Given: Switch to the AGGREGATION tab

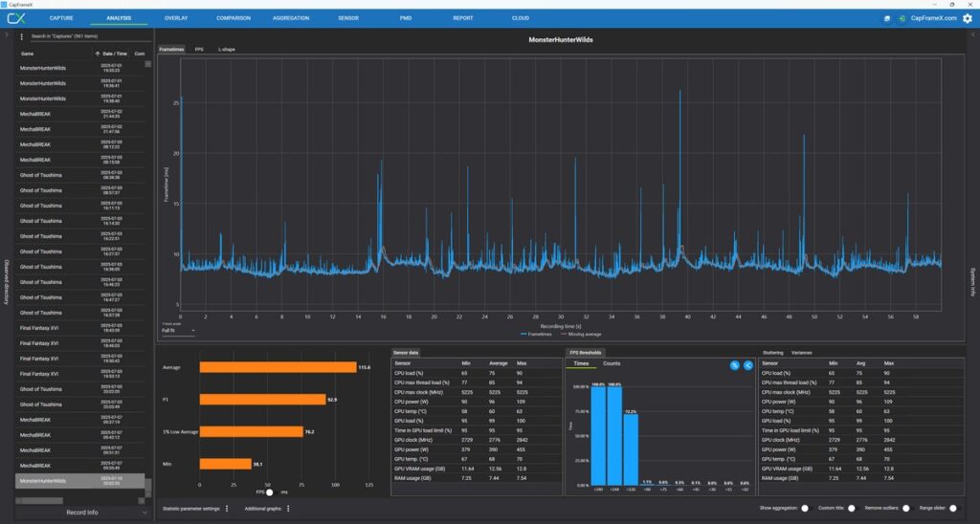Looking at the screenshot, I should pos(291,18).
